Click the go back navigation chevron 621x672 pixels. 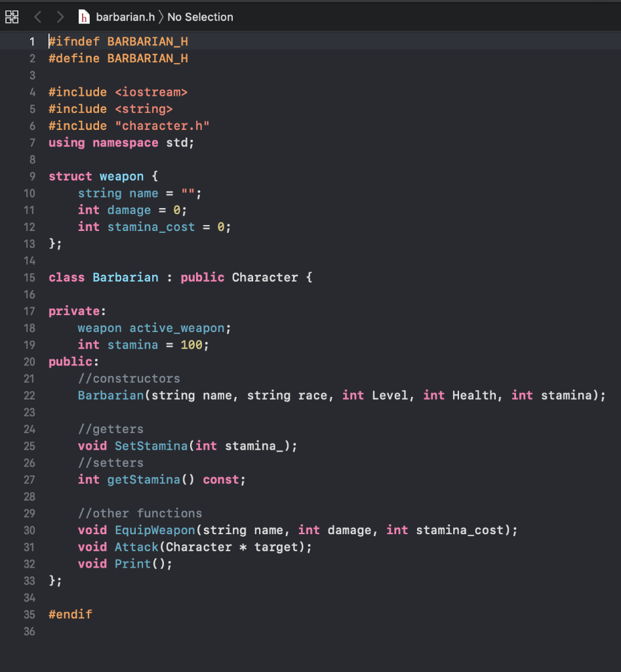[37, 16]
